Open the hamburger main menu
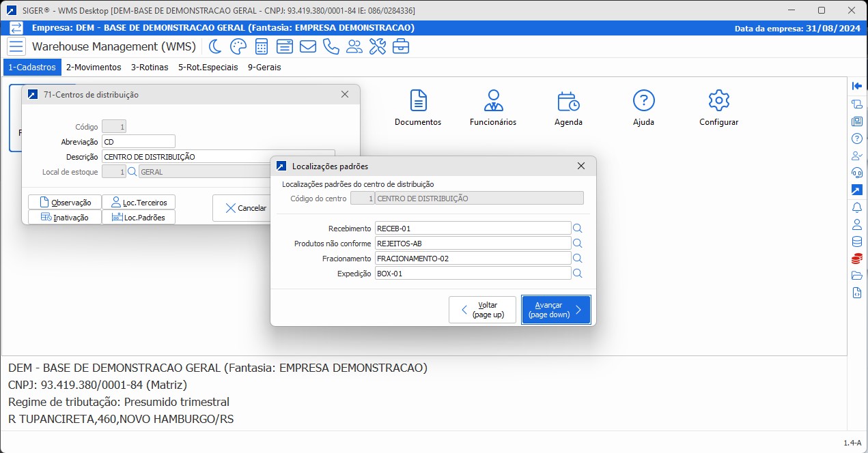The height and width of the screenshot is (453, 868). pos(16,46)
